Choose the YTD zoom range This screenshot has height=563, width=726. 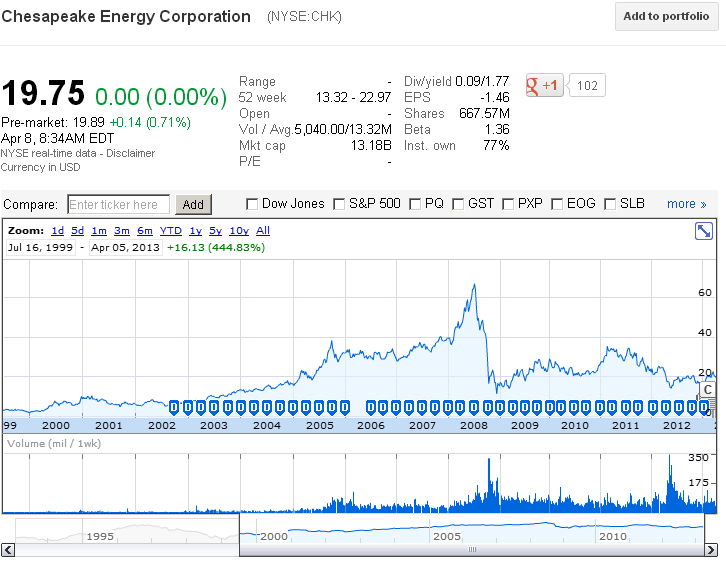coord(170,231)
